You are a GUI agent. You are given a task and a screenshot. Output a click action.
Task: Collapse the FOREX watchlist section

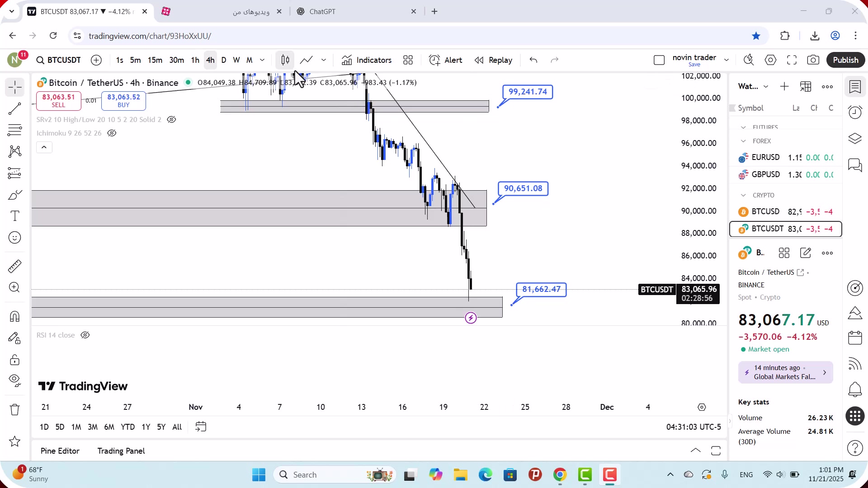[743, 141]
